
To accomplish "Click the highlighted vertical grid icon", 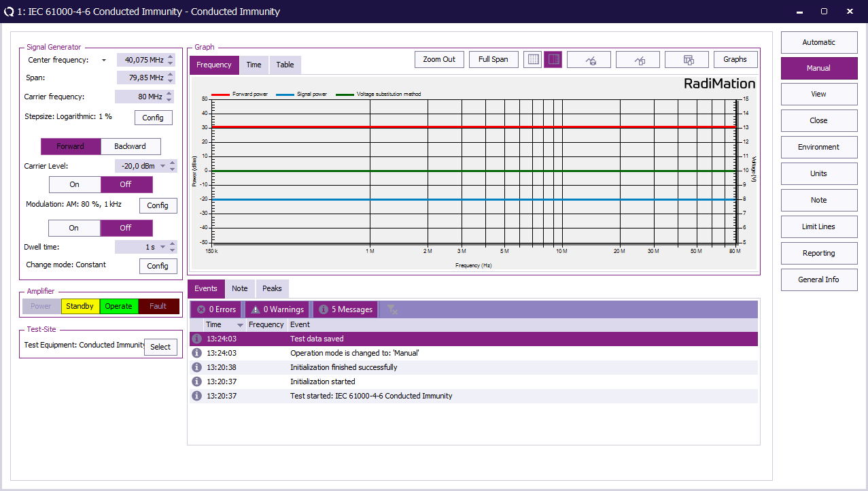I will coord(553,60).
